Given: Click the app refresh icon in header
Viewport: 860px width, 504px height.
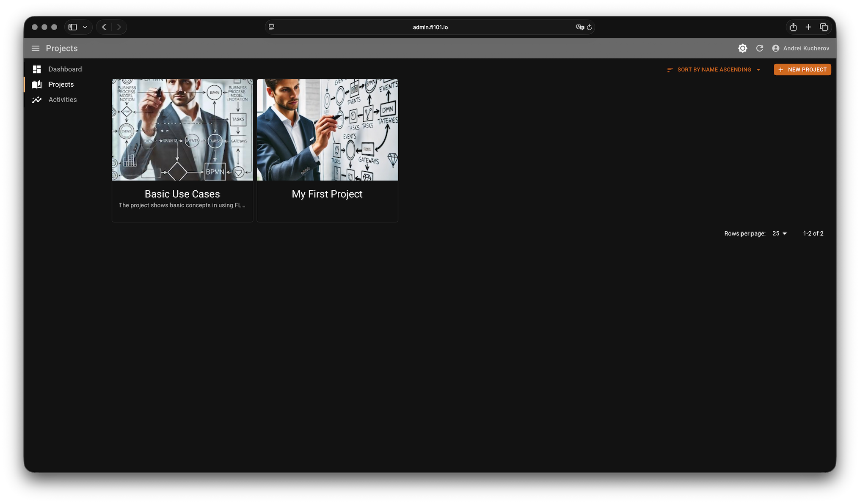Looking at the screenshot, I should [760, 48].
